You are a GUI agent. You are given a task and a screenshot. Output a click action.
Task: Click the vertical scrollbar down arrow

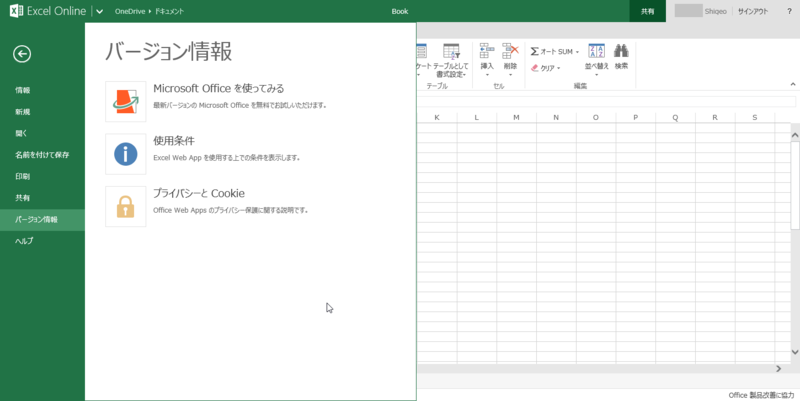pyautogui.click(x=795, y=352)
